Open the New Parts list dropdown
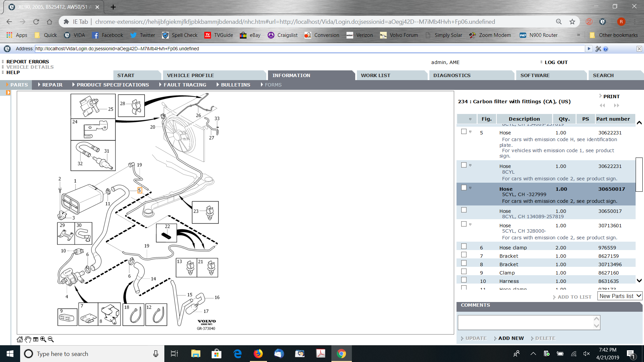Image resolution: width=644 pixels, height=362 pixels. [620, 296]
